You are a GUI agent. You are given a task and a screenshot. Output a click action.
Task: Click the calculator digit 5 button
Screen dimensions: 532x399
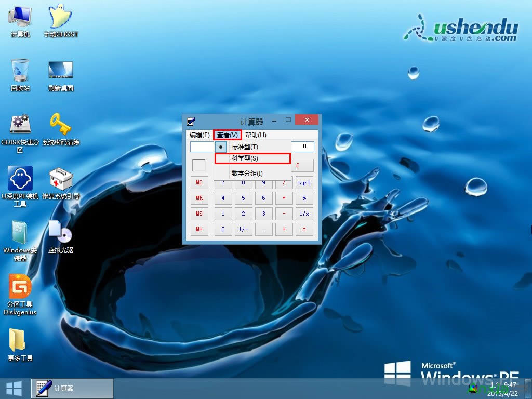(243, 198)
